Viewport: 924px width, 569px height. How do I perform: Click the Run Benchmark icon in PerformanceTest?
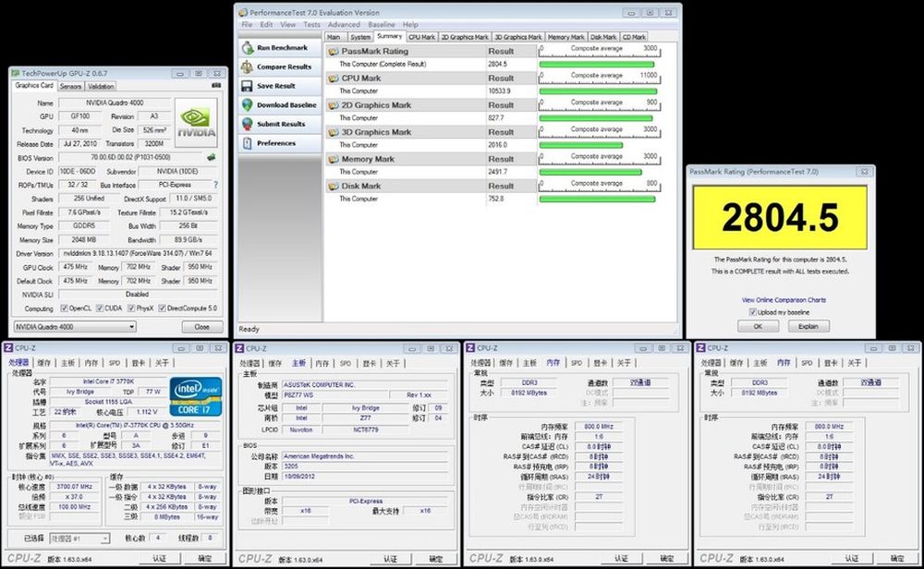click(x=248, y=48)
